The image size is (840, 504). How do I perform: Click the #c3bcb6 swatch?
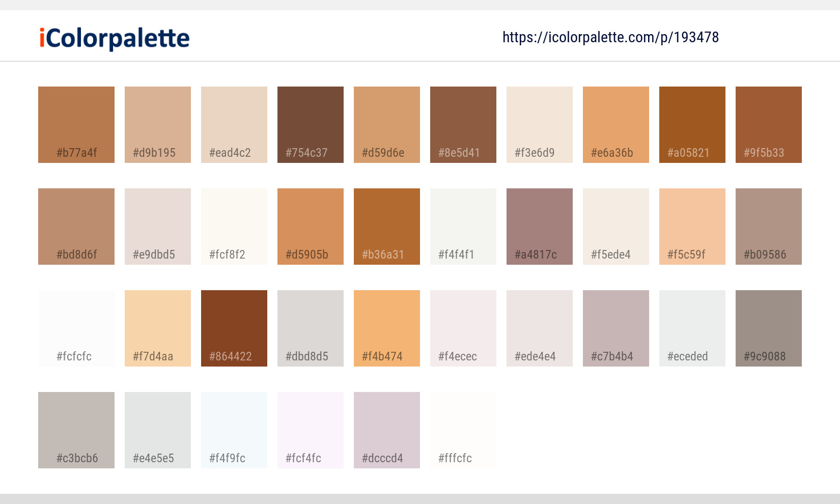(x=76, y=430)
